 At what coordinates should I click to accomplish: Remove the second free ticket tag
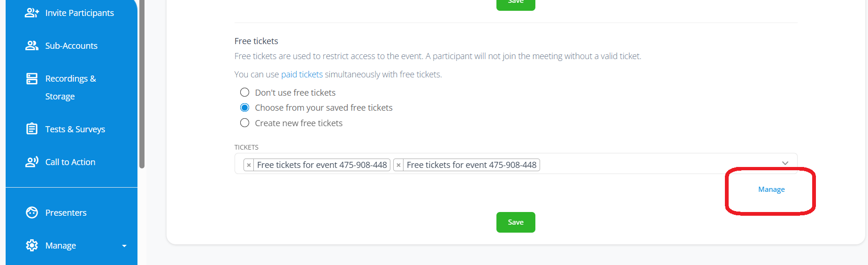pyautogui.click(x=398, y=165)
